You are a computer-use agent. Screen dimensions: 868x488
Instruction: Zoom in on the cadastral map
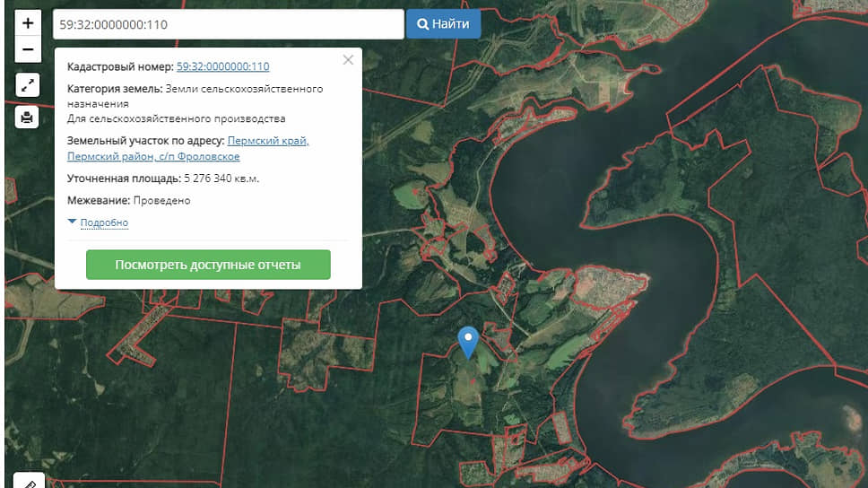point(28,22)
